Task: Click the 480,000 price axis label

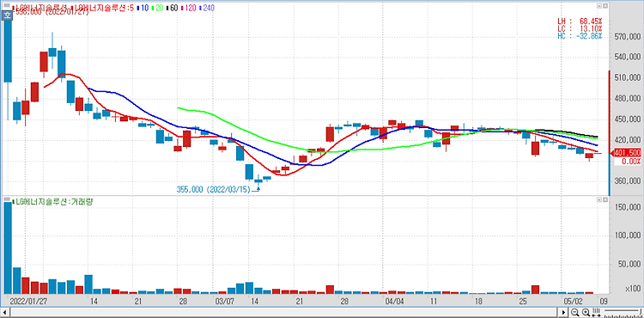Action: 628,99
